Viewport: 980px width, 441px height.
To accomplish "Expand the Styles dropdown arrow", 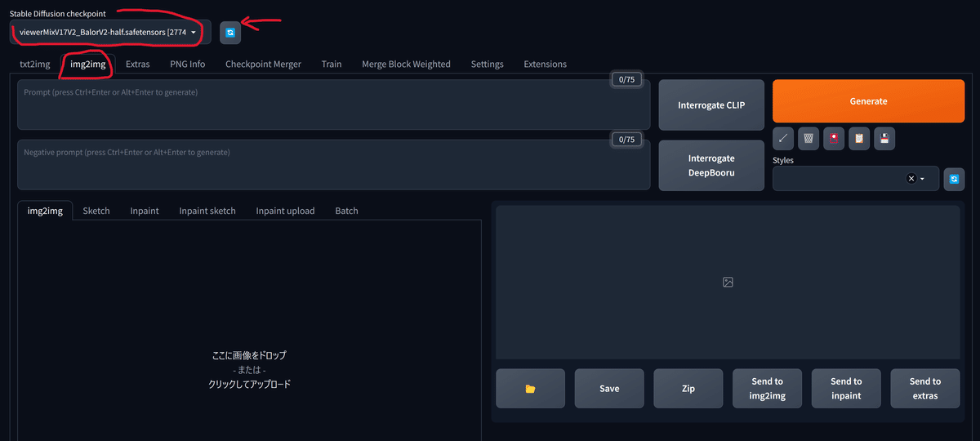I will tap(923, 179).
